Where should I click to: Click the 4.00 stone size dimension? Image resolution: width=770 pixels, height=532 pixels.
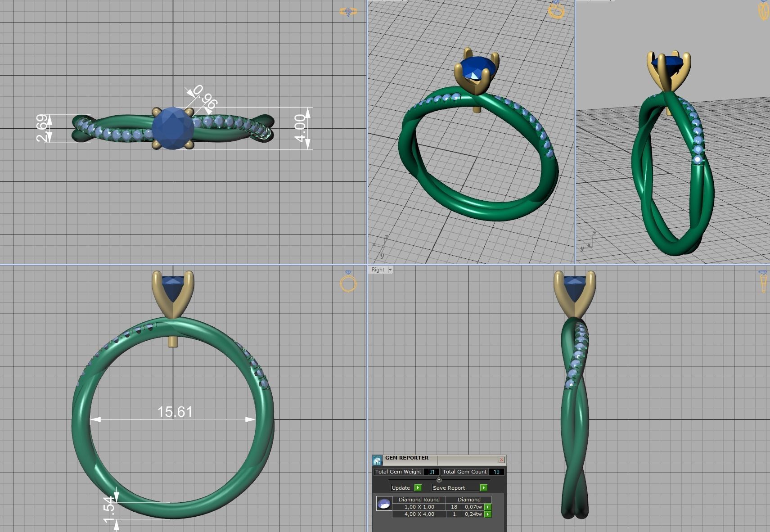click(x=300, y=128)
